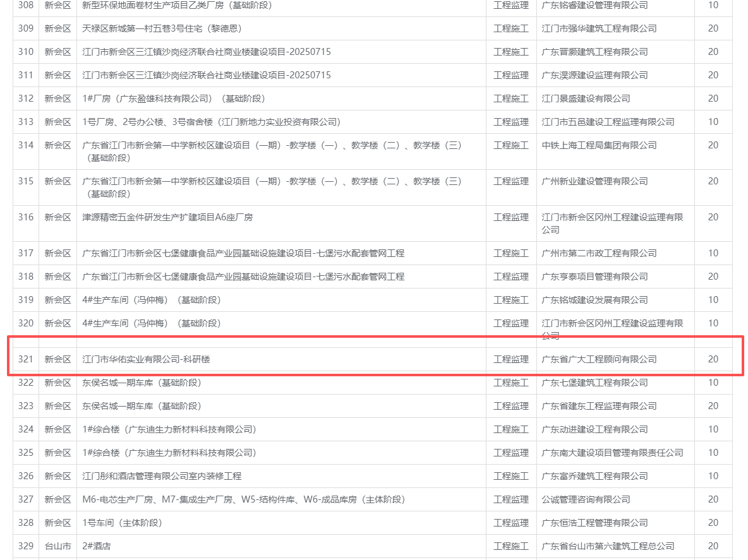Select project 天禄区新城第一村五巷3号住宅（黎德恩）
The image size is (748, 560).
pos(162,28)
